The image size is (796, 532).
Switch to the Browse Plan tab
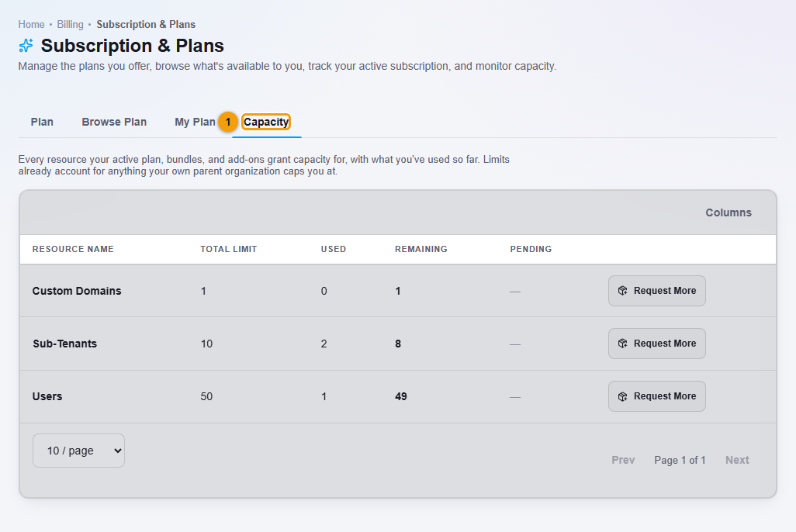(114, 122)
